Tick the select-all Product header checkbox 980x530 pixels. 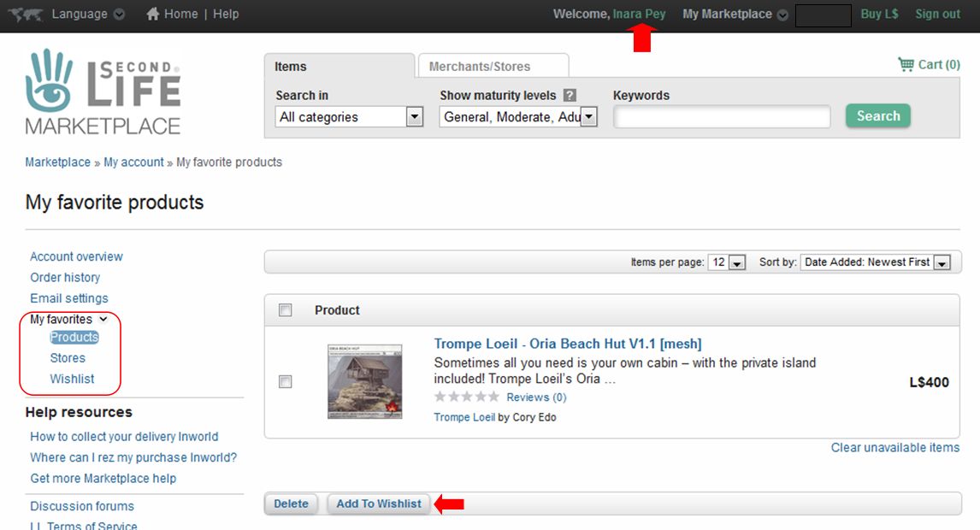point(286,310)
